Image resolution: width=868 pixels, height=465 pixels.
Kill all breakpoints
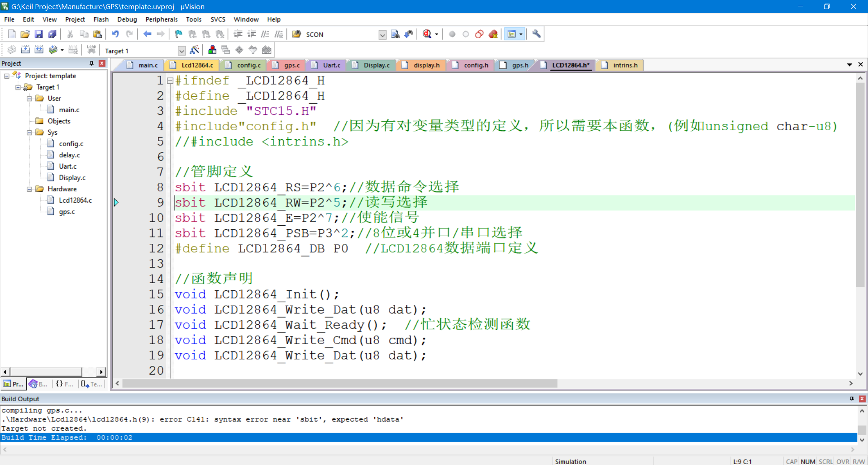(x=493, y=34)
